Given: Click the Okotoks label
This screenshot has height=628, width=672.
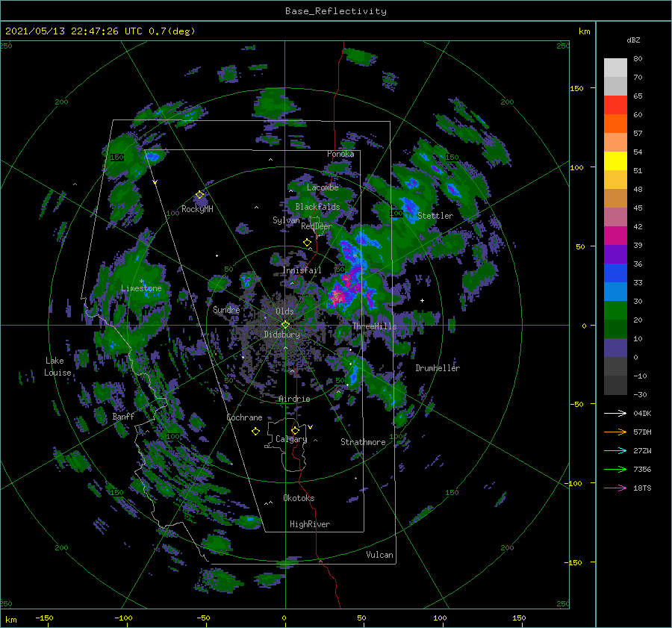Looking at the screenshot, I should (x=299, y=498).
